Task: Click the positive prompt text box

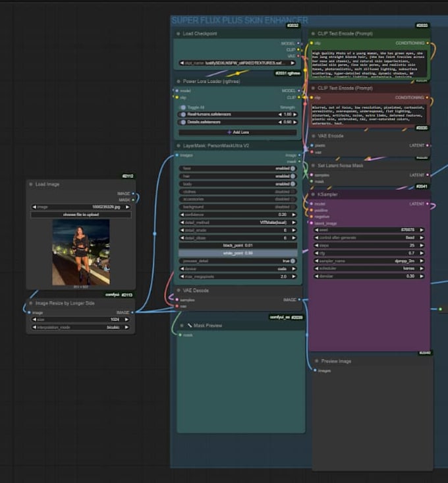Action: pos(369,64)
